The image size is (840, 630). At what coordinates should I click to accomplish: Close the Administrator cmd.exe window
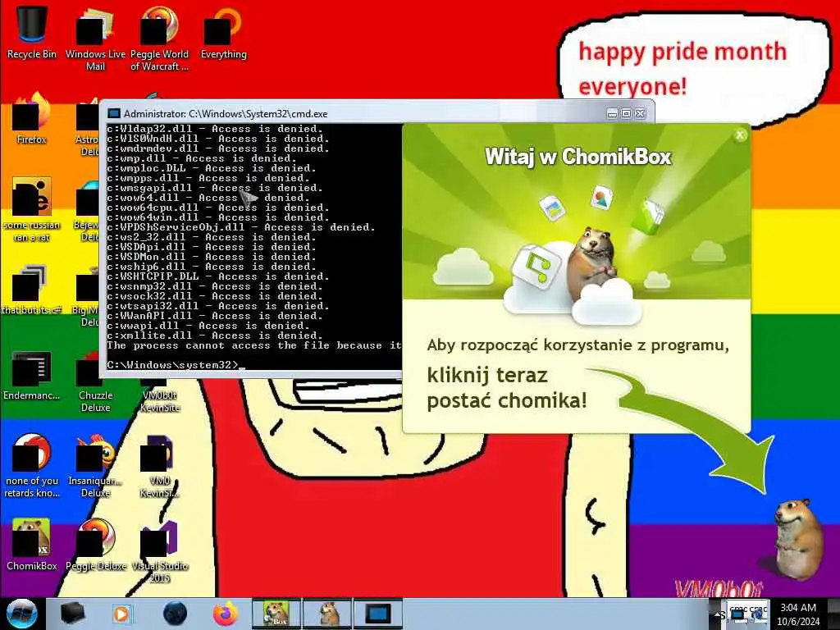click(x=640, y=113)
